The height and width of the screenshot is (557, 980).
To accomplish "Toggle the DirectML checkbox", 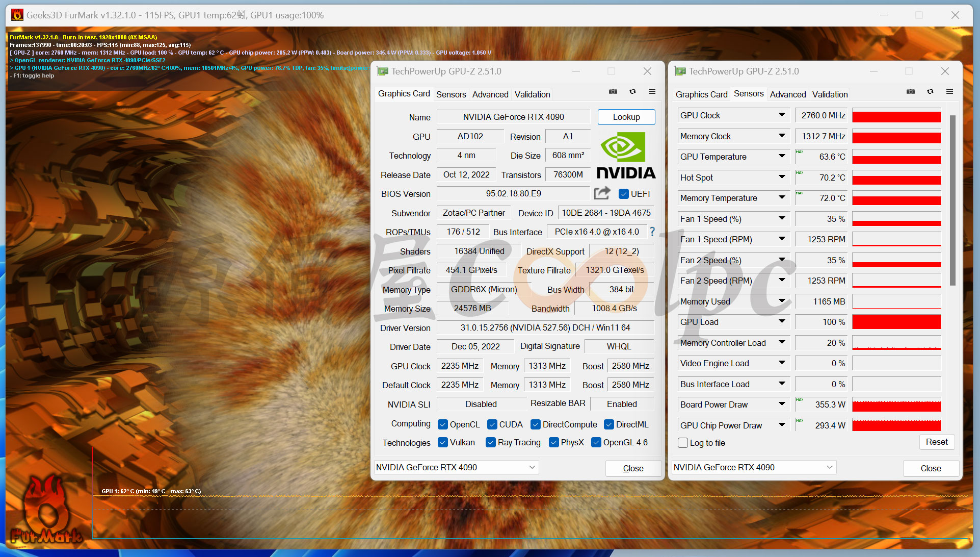I will pos(609,424).
